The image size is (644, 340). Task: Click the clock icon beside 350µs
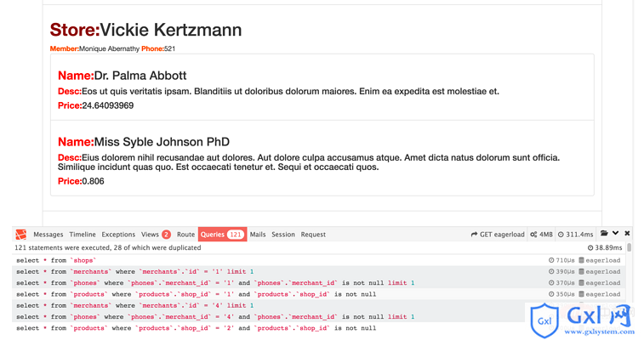pyautogui.click(x=551, y=294)
